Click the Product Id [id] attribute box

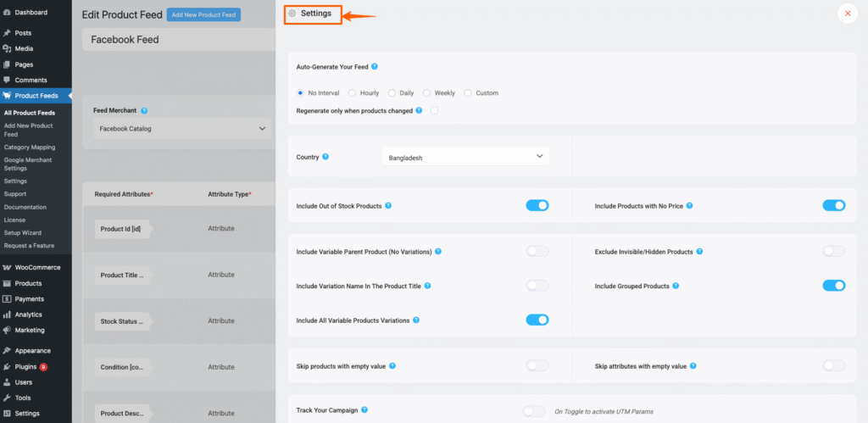[x=122, y=229]
